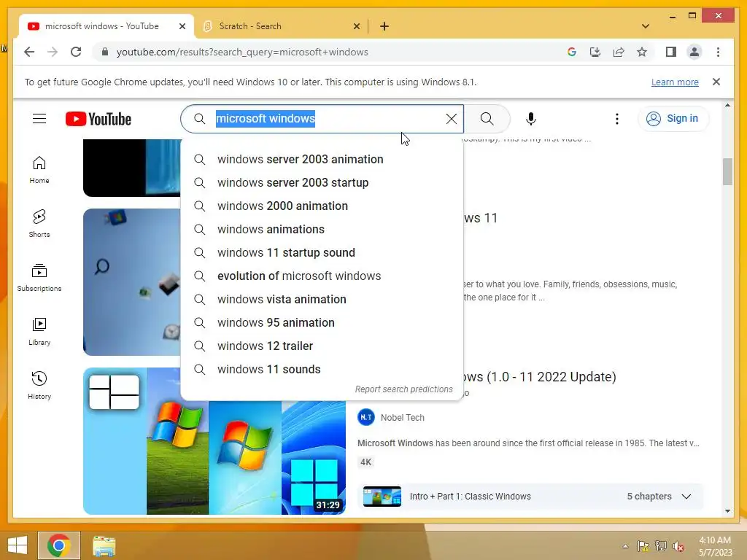Open File Explorer from taskbar

coord(104,545)
